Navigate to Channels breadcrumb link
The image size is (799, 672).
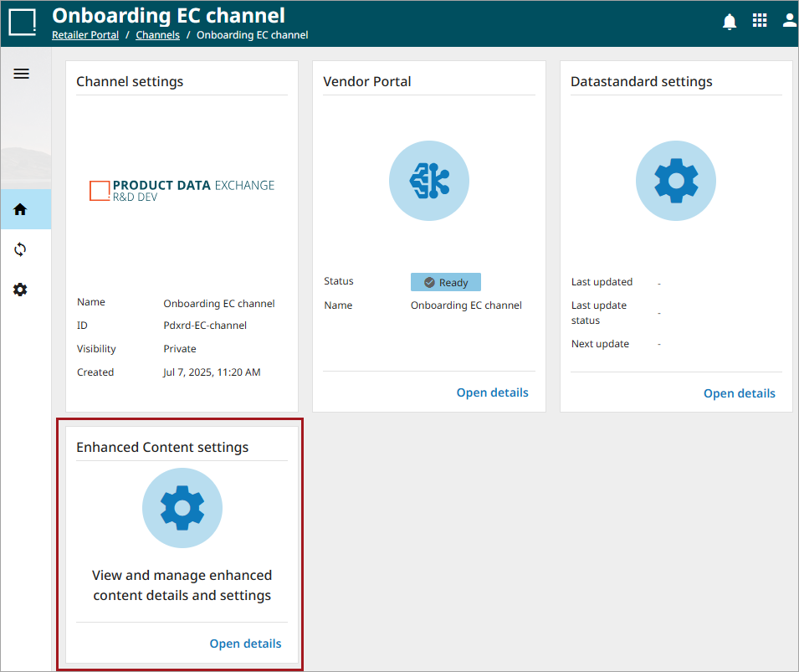(x=157, y=35)
